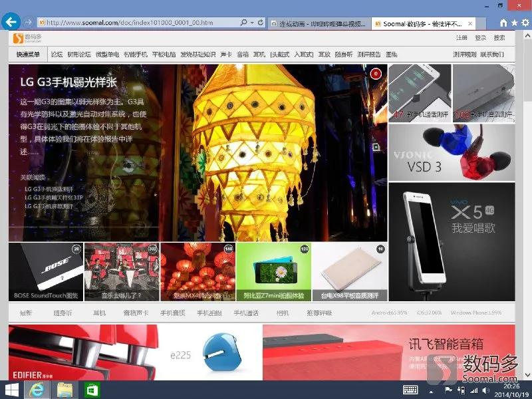
Task: Open the IE Tools gear icon
Action: click(525, 23)
